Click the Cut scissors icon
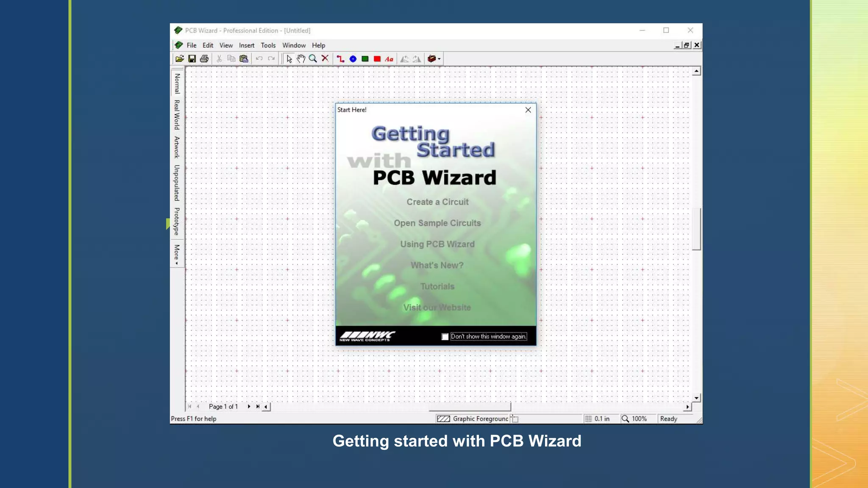868x488 pixels. tap(219, 59)
